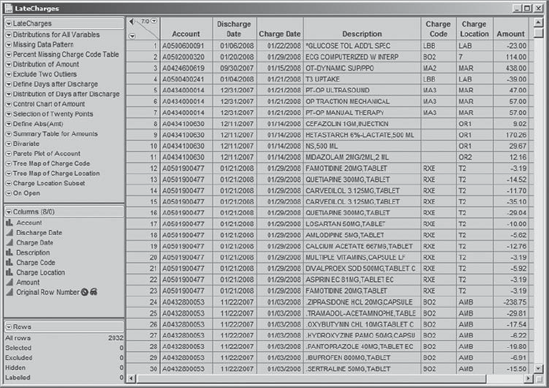This screenshot has height=388, width=549.
Task: Click continuous icon beside Amount column
Action: (9, 282)
